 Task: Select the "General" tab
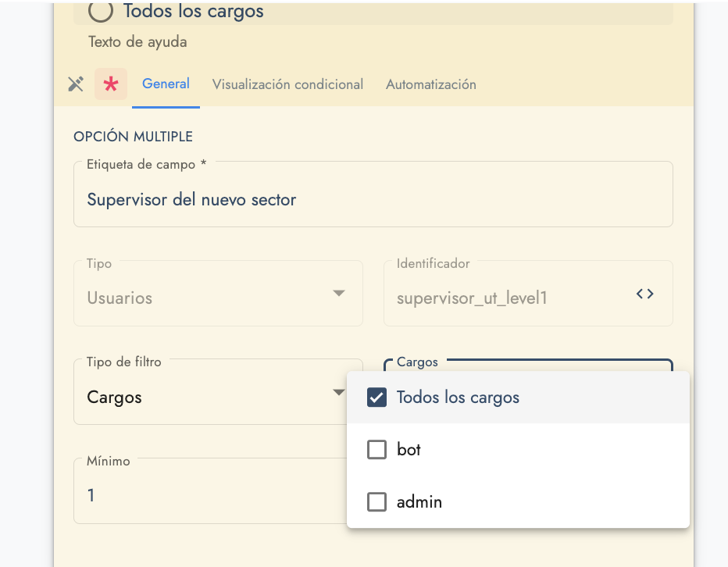166,84
